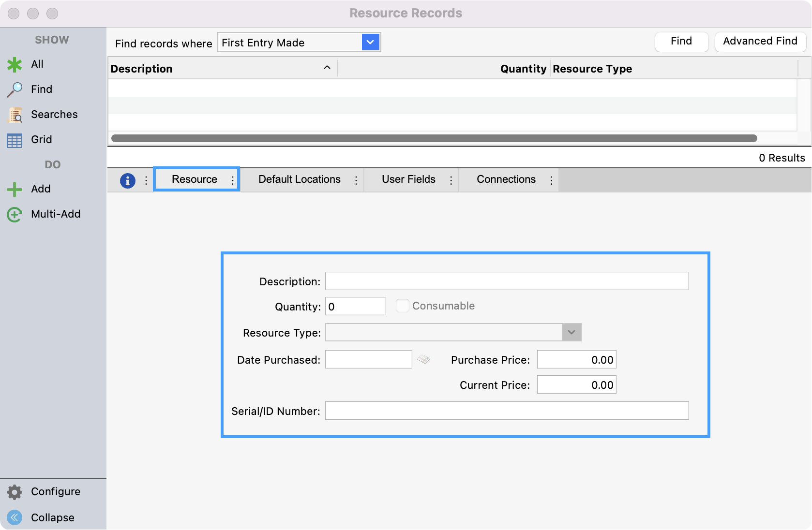Click the horizontal scrollbar under results list
This screenshot has height=530, width=812.
click(x=434, y=138)
